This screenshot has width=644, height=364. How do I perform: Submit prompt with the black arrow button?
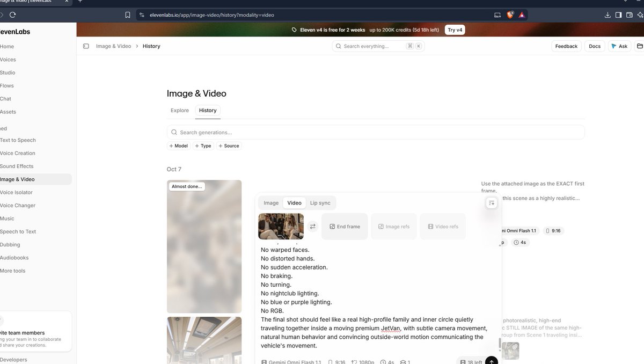(492, 361)
